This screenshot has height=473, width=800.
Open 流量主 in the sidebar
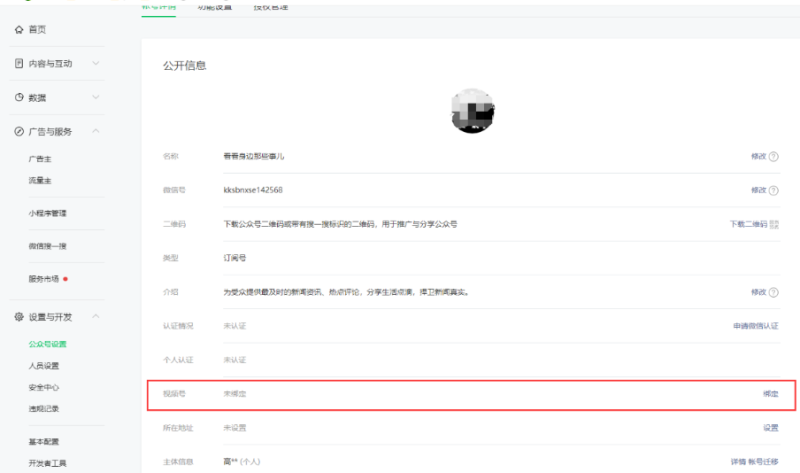point(40,181)
